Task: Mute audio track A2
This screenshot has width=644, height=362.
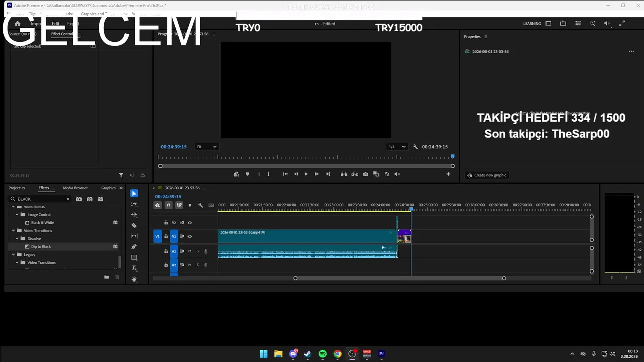Action: [190, 265]
